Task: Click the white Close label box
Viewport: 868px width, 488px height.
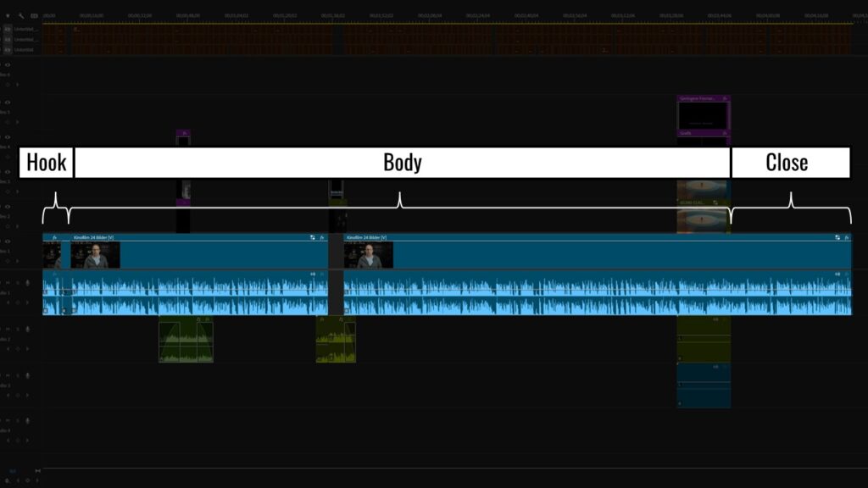Action: [790, 163]
